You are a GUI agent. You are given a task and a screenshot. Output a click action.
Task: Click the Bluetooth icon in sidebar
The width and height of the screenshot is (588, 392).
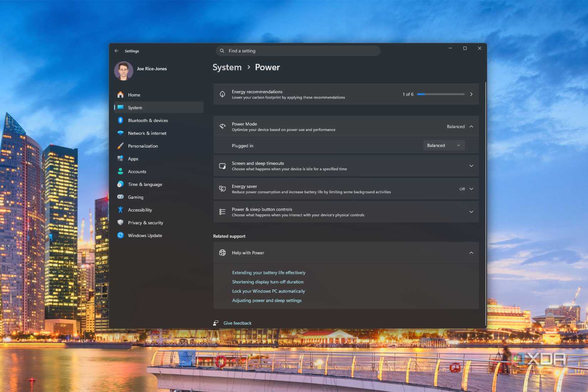pos(120,120)
